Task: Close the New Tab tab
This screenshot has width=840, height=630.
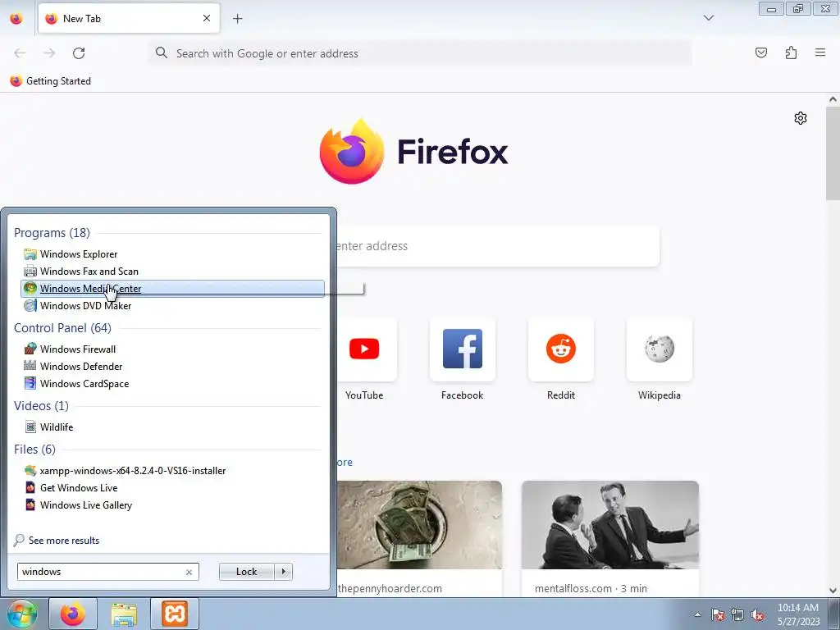Action: click(206, 18)
